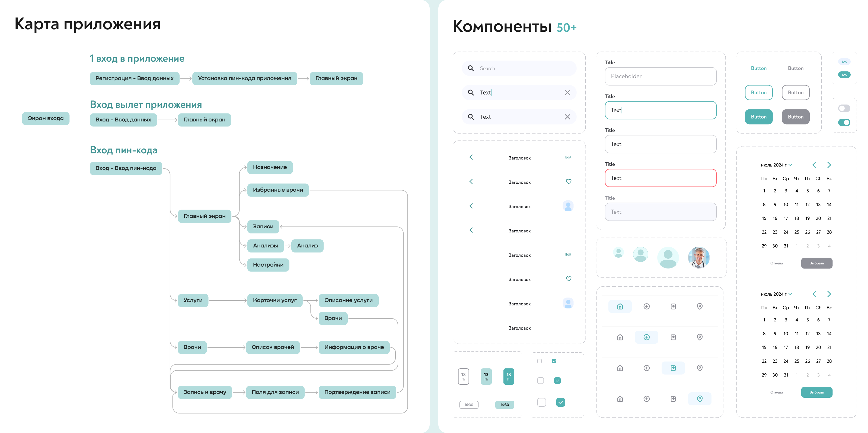Click the profile avatar icon beside Заголовок
This screenshot has height=433, width=868.
coord(568,206)
